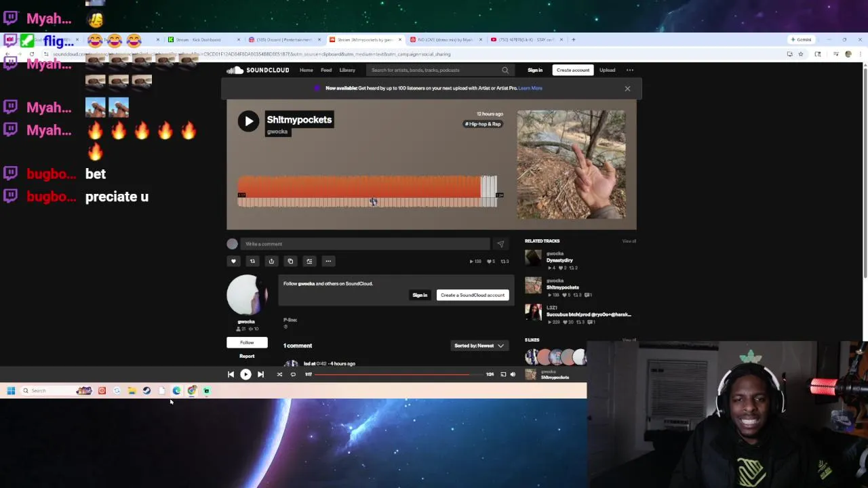Toggle repeat in the bottom player bar
Viewport: 868px width, 488px height.
click(x=293, y=374)
